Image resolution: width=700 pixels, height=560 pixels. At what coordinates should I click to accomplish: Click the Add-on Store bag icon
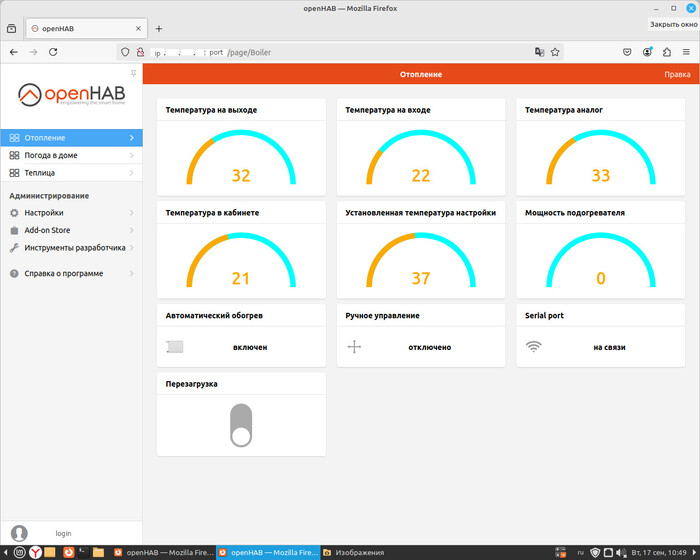click(x=14, y=230)
